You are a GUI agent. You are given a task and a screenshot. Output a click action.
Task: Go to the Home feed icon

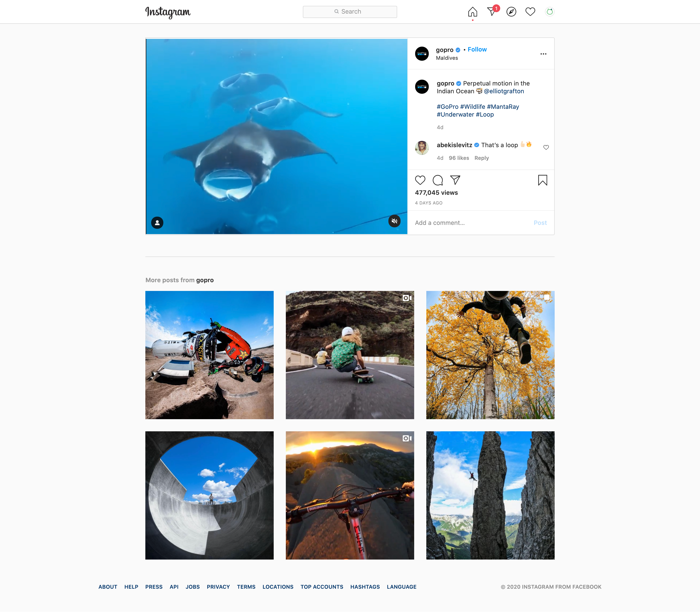472,12
